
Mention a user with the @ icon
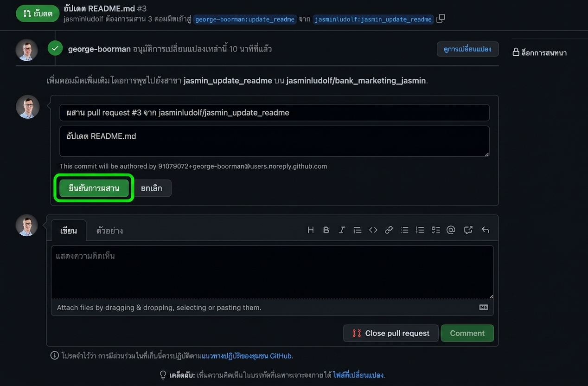click(451, 230)
